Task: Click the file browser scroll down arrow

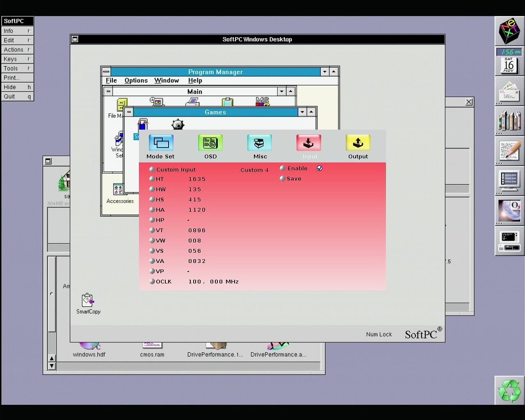Action: [52, 366]
